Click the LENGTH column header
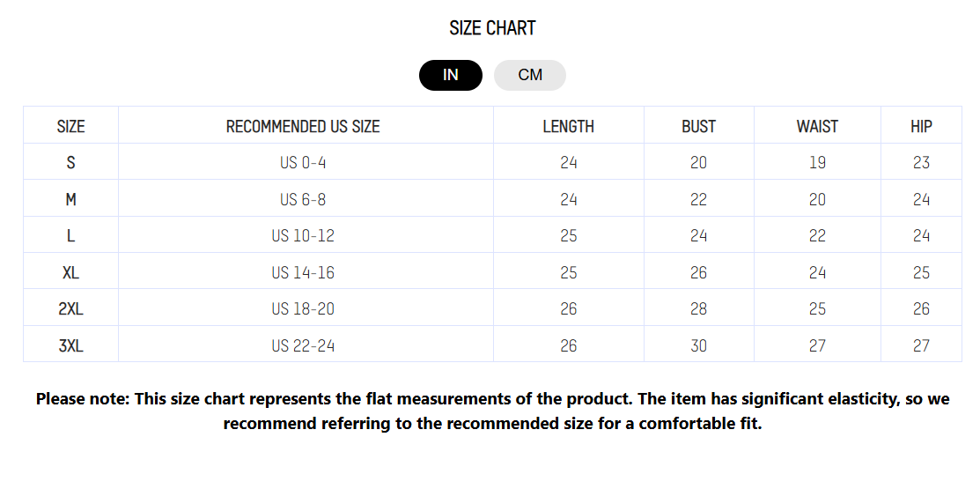 [568, 126]
